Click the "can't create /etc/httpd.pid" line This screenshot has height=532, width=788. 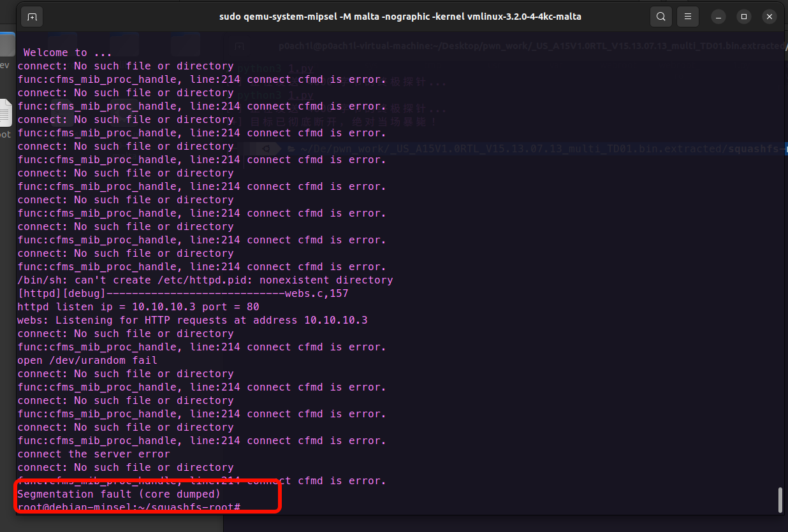tap(205, 280)
